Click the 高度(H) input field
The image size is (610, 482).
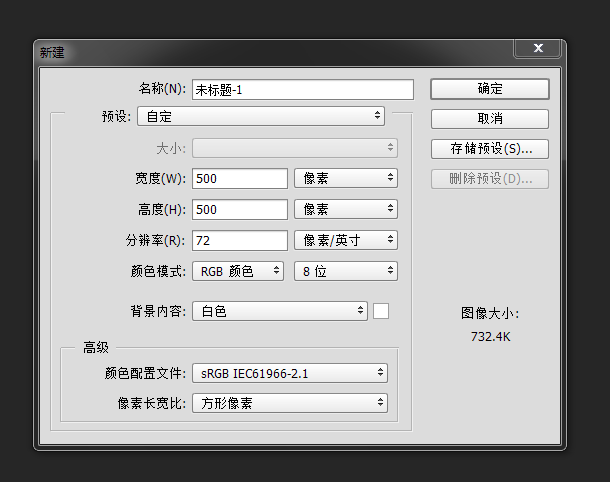click(x=240, y=210)
